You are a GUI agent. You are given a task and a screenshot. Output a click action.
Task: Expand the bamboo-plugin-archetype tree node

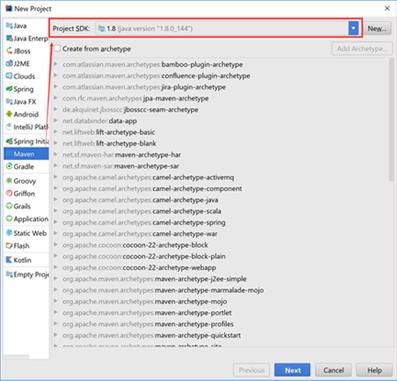56,64
